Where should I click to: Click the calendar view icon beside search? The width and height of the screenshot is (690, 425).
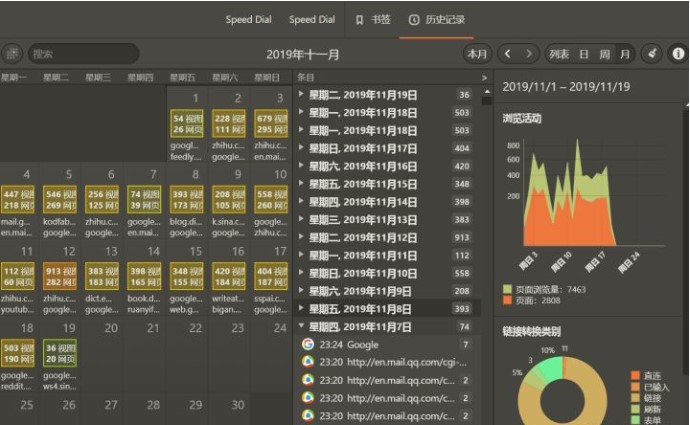(x=12, y=53)
